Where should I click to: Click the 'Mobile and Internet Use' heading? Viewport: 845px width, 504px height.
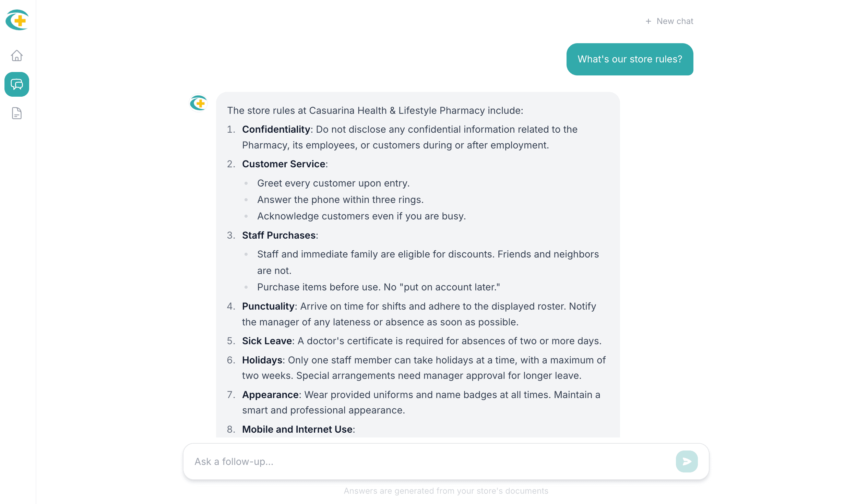coord(297,429)
